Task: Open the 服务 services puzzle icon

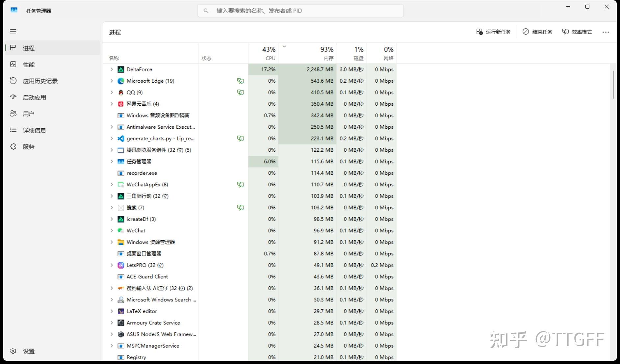Action: point(13,146)
